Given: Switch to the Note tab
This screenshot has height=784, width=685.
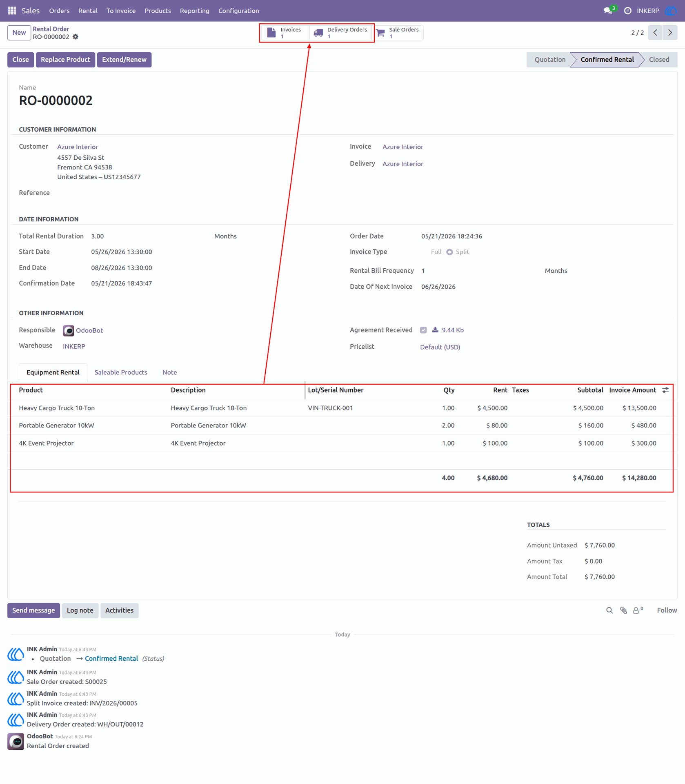Looking at the screenshot, I should pos(169,372).
